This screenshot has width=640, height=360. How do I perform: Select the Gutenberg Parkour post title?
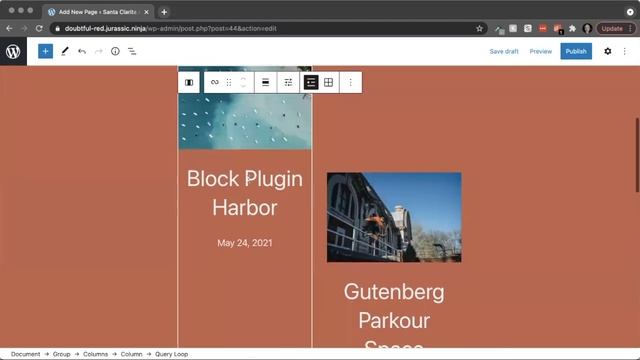tap(394, 314)
